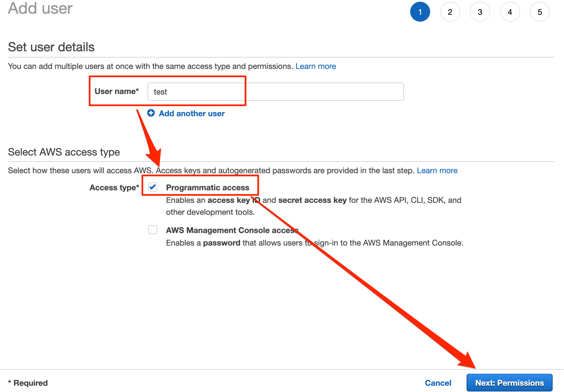This screenshot has height=392, width=564.
Task: Click the Programmatic access label
Action: pyautogui.click(x=208, y=187)
